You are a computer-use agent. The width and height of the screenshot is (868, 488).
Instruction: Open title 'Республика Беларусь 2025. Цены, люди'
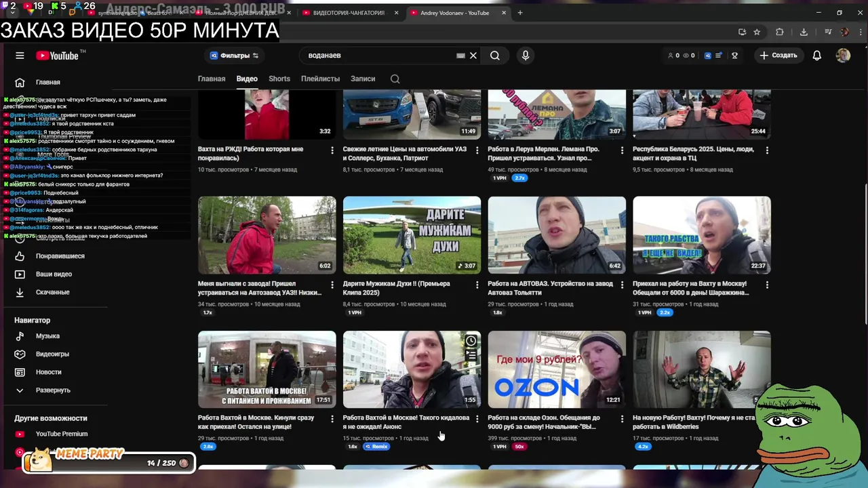tap(693, 153)
